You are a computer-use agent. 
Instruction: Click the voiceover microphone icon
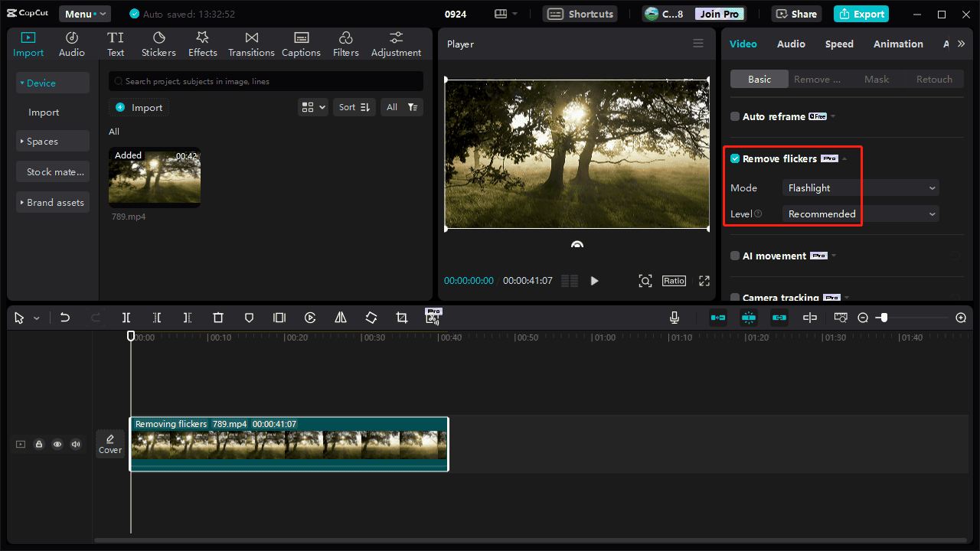point(674,318)
